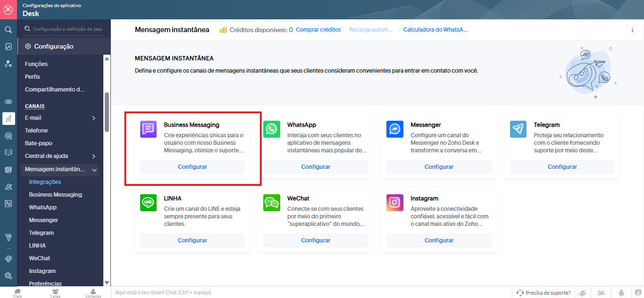This screenshot has width=644, height=298.
Task: Click the purple Business Messaging icon
Action: [x=148, y=129]
